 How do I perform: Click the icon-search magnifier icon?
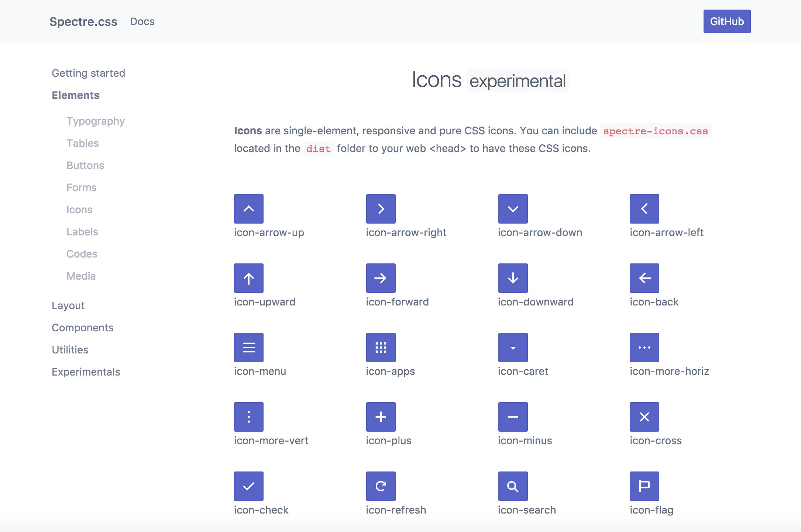tap(513, 486)
